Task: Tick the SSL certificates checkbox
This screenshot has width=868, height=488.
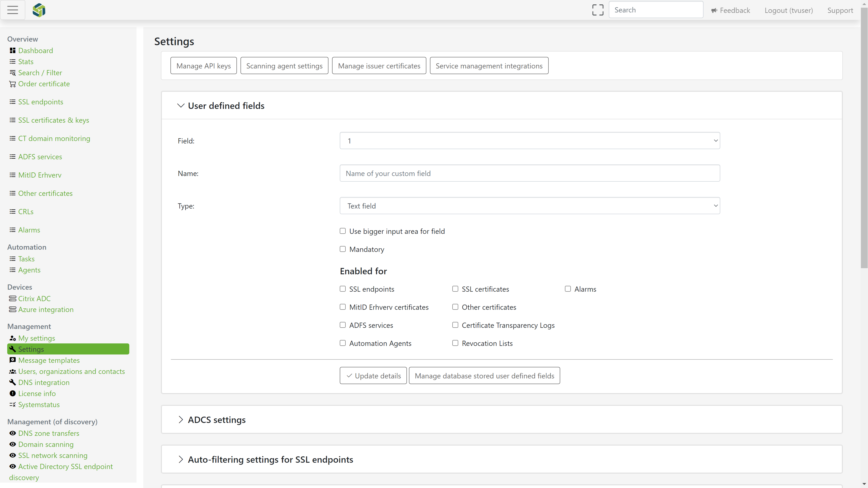Action: (455, 289)
